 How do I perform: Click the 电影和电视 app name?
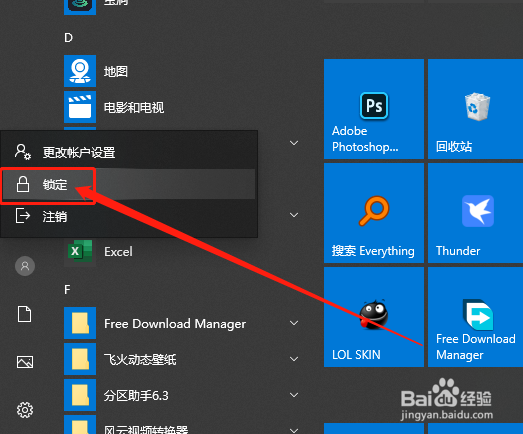click(134, 107)
